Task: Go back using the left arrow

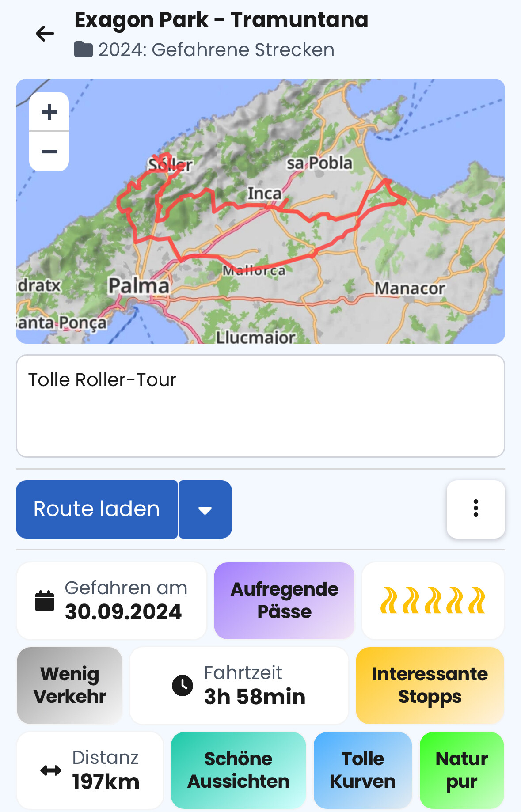Action: coord(45,34)
